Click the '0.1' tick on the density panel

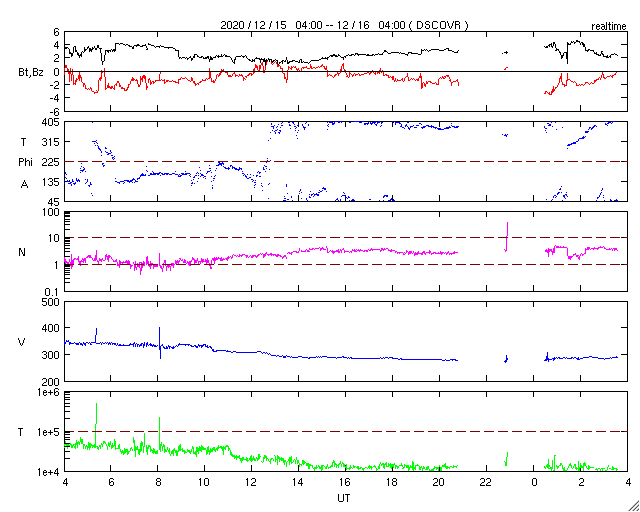[52, 292]
